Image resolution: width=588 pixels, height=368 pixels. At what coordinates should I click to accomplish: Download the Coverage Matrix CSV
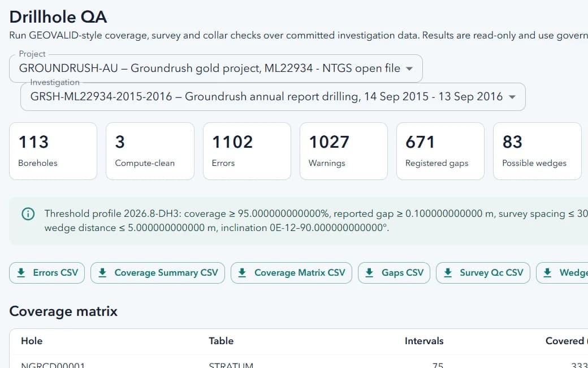[291, 273]
